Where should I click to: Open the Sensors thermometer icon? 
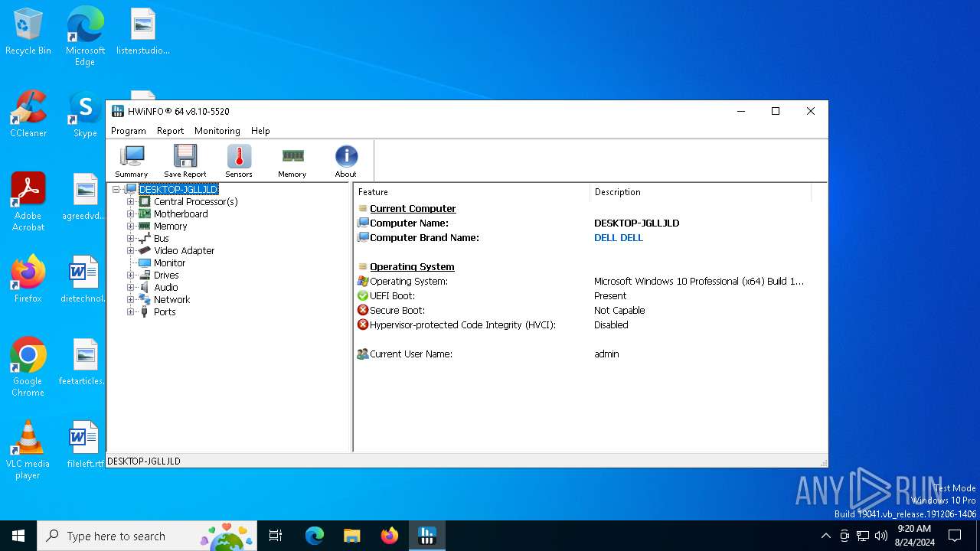point(239,161)
